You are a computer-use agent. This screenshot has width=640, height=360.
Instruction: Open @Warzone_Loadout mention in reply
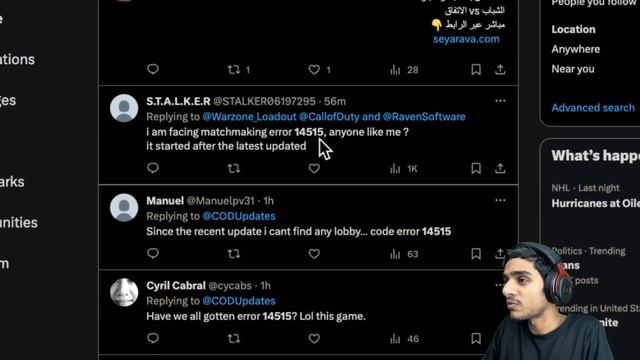(249, 117)
